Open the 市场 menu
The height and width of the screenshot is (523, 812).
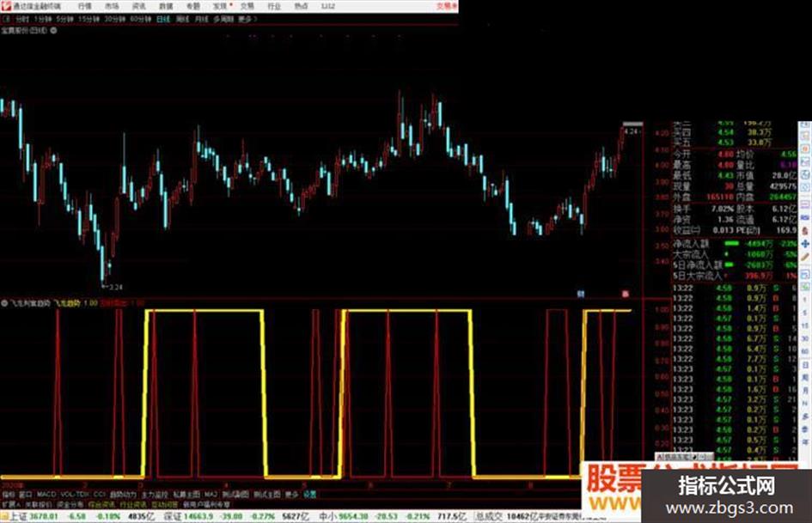tap(112, 6)
